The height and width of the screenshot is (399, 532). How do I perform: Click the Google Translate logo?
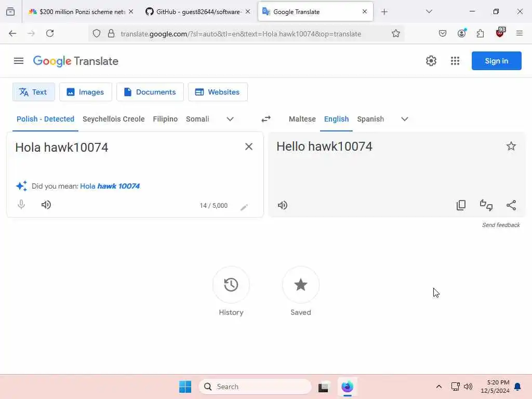pos(76,61)
